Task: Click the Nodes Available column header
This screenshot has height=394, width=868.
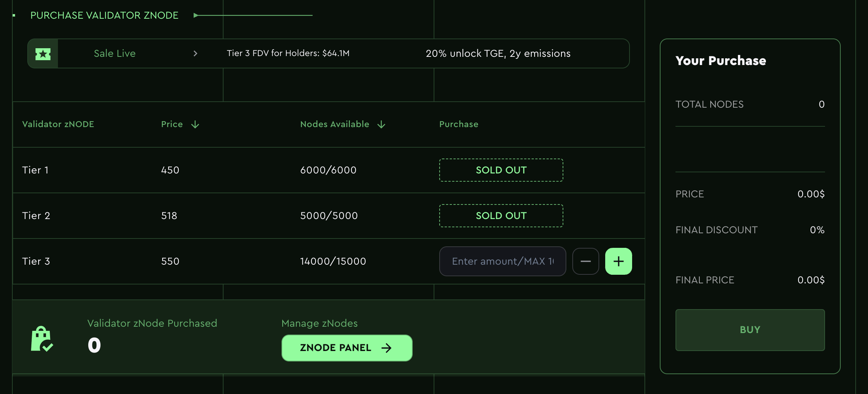Action: click(335, 124)
